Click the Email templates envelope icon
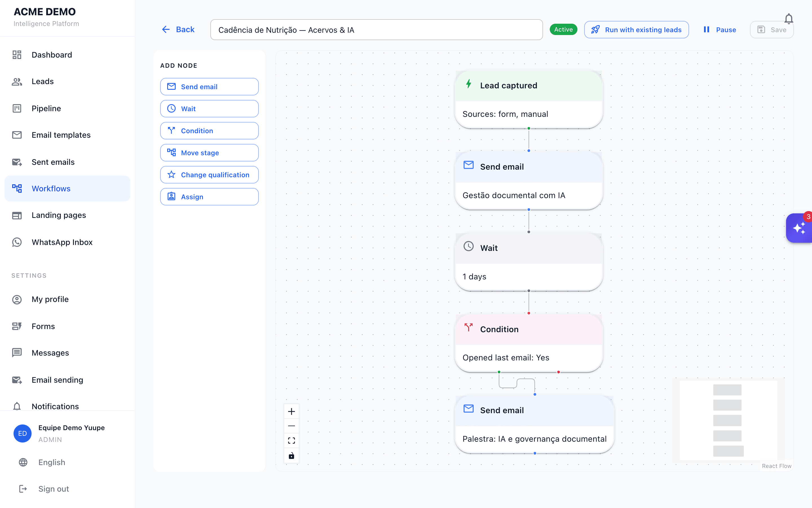This screenshot has width=812, height=508. (17, 135)
